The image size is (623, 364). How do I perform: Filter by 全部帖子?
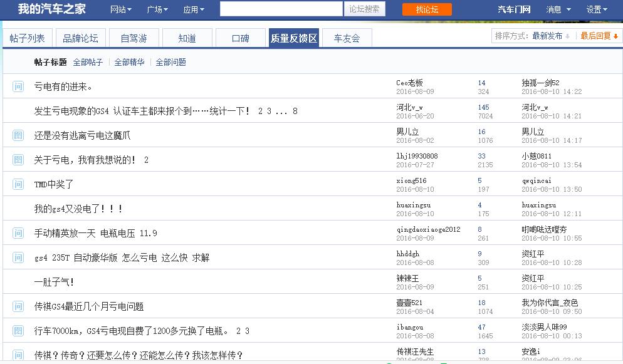point(88,62)
